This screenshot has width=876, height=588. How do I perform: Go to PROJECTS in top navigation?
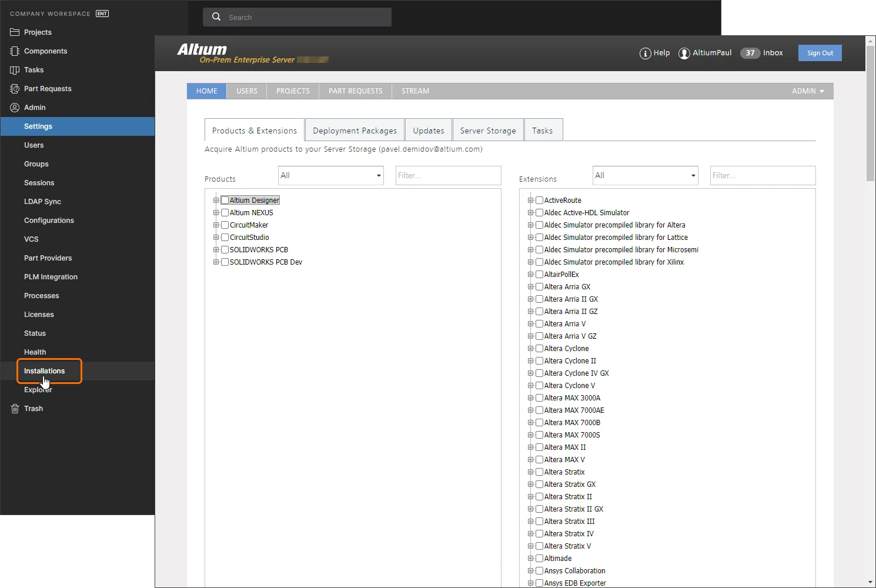tap(293, 91)
